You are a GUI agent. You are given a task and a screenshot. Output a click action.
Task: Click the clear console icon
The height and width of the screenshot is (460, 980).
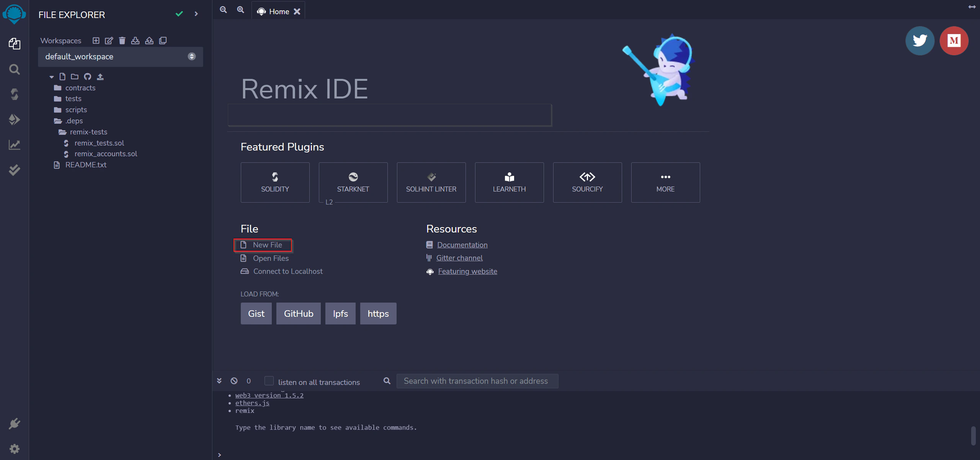(x=234, y=381)
